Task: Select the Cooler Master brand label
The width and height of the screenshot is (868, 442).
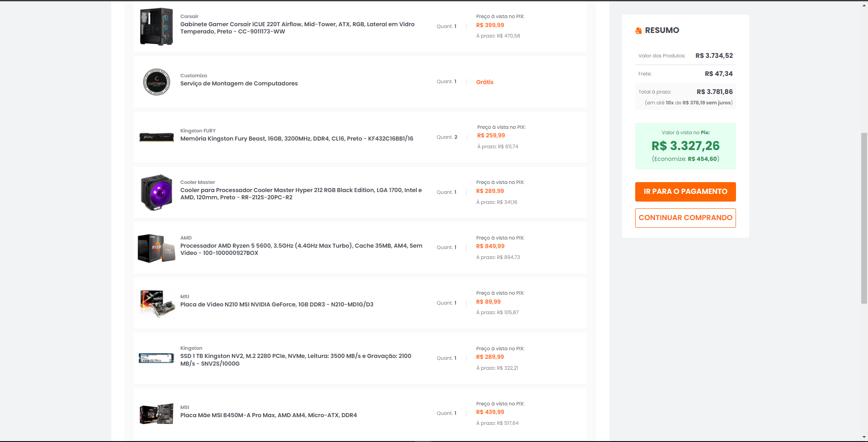Action: pos(198,182)
